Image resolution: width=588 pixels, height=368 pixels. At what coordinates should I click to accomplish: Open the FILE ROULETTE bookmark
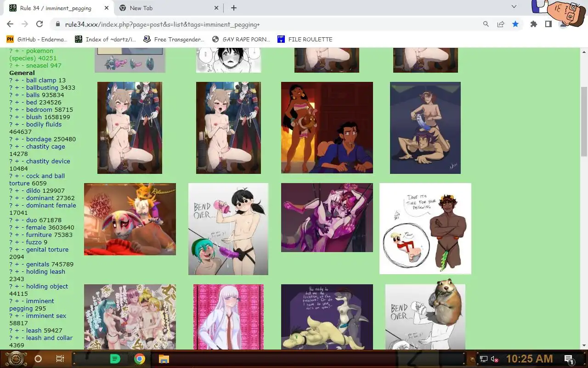point(305,39)
